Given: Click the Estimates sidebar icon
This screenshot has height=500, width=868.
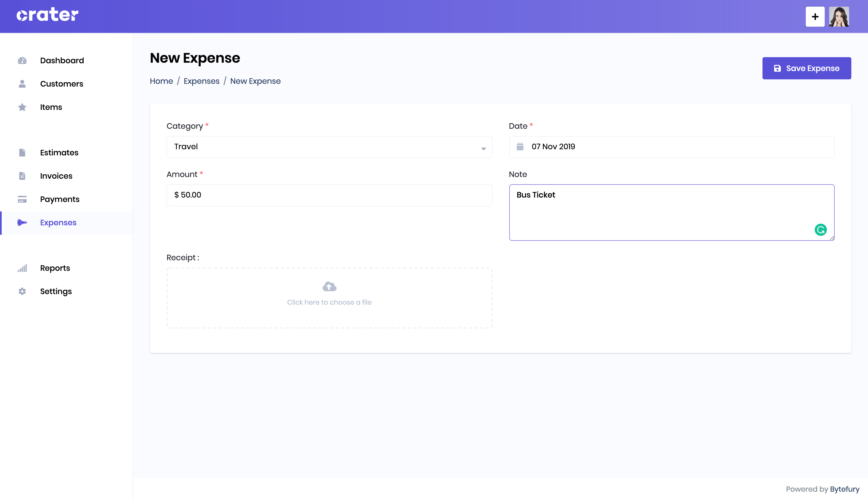Looking at the screenshot, I should click(x=22, y=153).
